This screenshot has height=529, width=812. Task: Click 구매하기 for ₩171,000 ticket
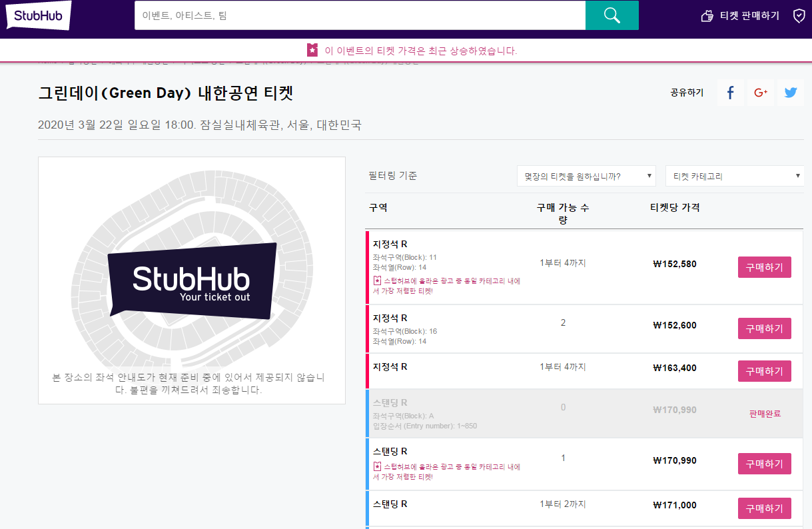click(x=764, y=508)
